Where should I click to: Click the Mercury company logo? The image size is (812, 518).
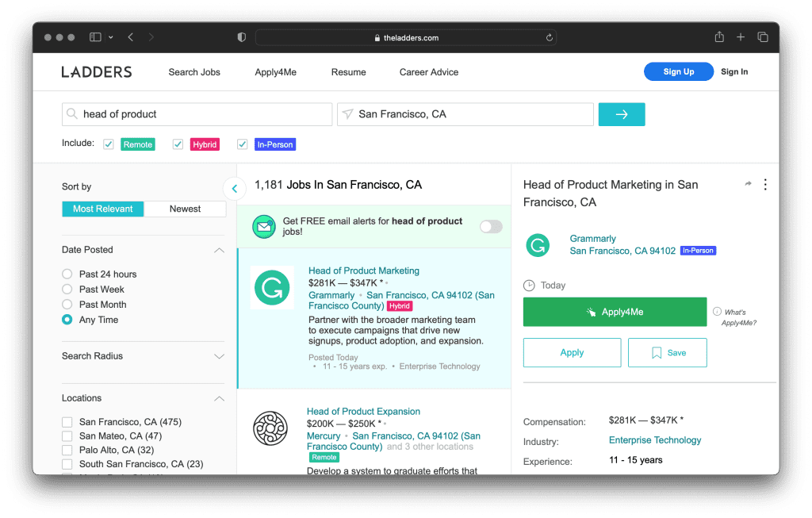pos(270,428)
